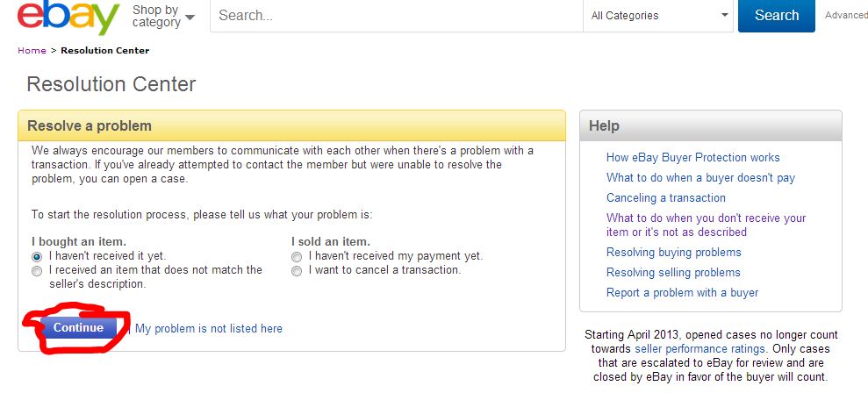Click into the Search text field
The width and height of the screenshot is (868, 393).
point(395,16)
